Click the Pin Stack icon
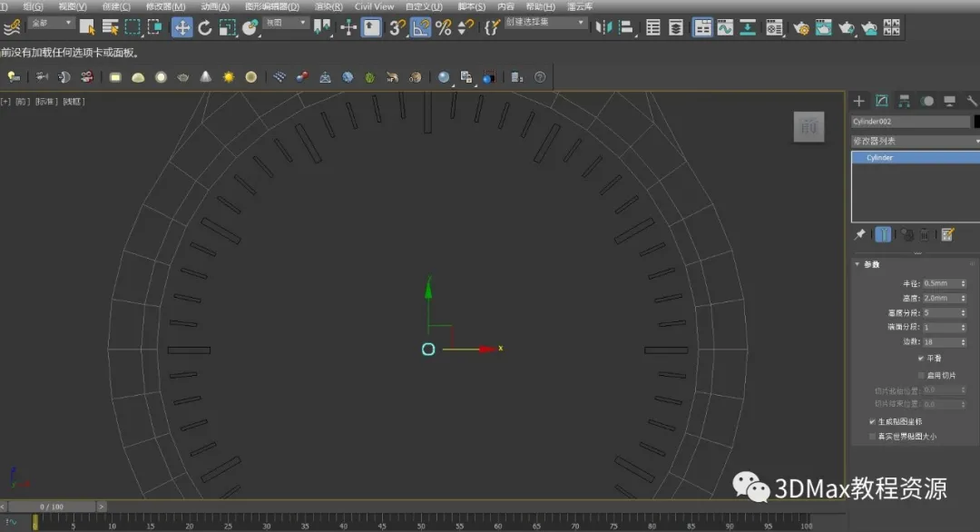Viewport: 980px width, 532px height. coord(860,234)
